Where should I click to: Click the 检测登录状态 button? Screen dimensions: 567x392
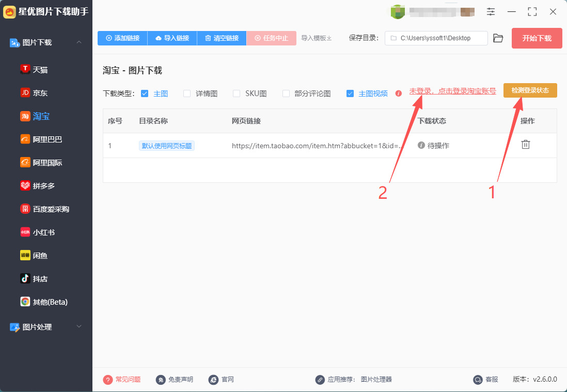[x=530, y=90]
